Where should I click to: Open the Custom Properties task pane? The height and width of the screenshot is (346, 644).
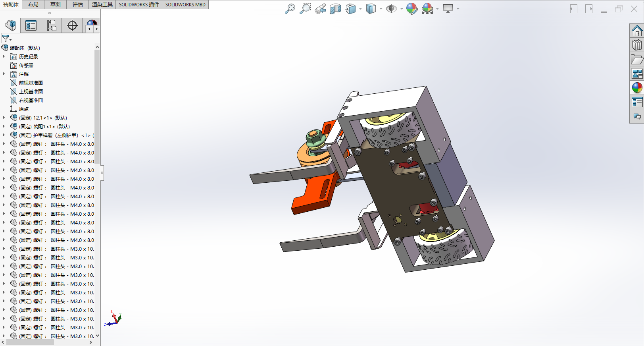[637, 102]
